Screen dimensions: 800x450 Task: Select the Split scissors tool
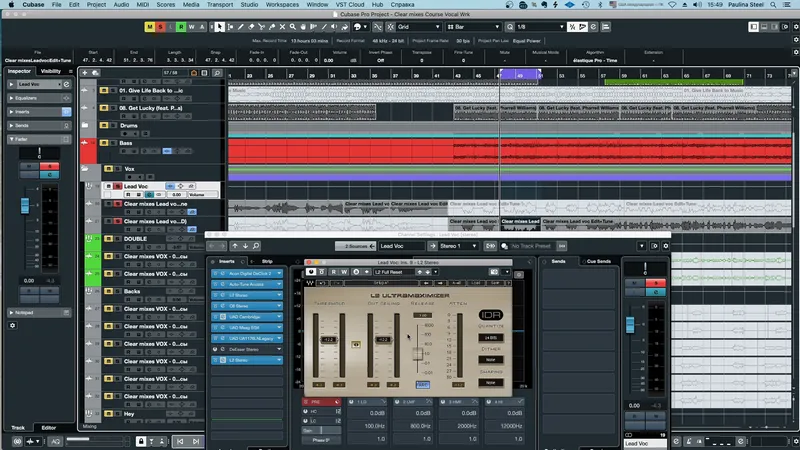coord(261,27)
